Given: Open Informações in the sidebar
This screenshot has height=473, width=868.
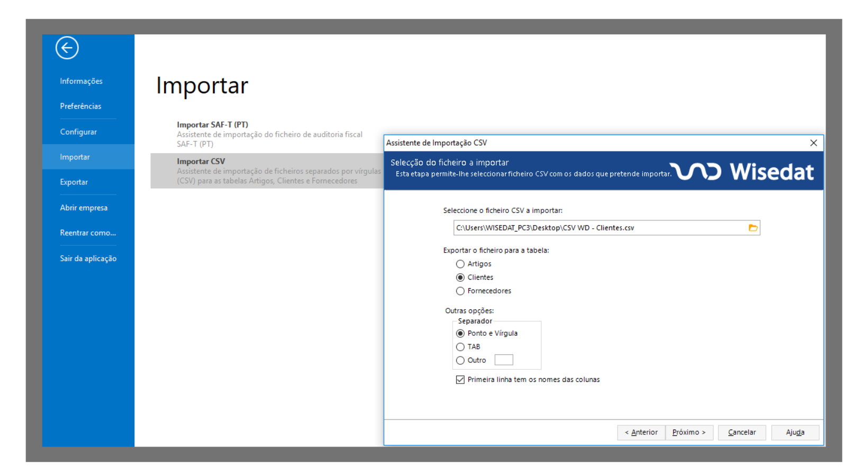Looking at the screenshot, I should tap(82, 81).
